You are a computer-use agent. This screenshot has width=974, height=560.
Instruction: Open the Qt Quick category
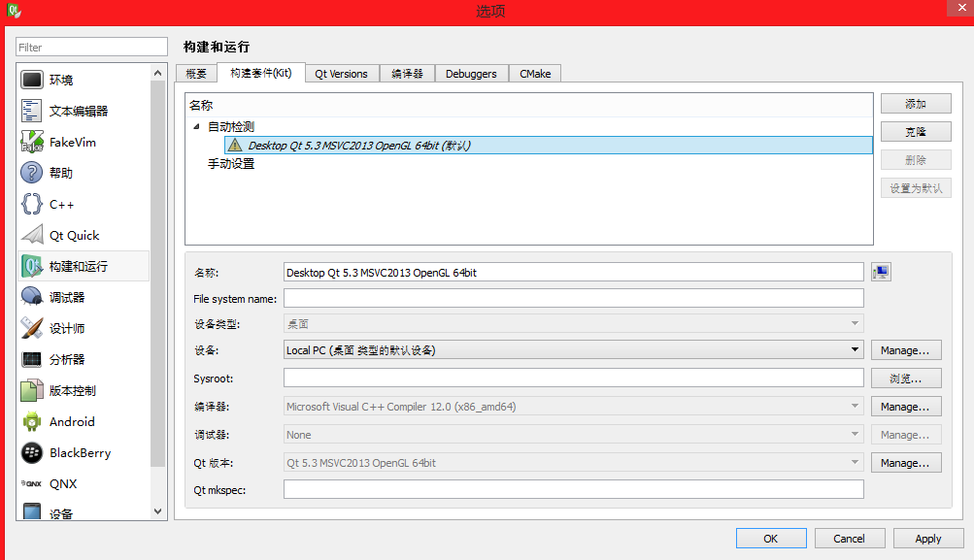pyautogui.click(x=84, y=235)
